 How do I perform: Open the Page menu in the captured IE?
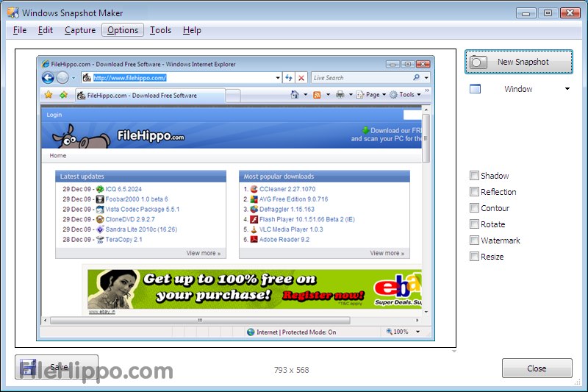(x=371, y=95)
